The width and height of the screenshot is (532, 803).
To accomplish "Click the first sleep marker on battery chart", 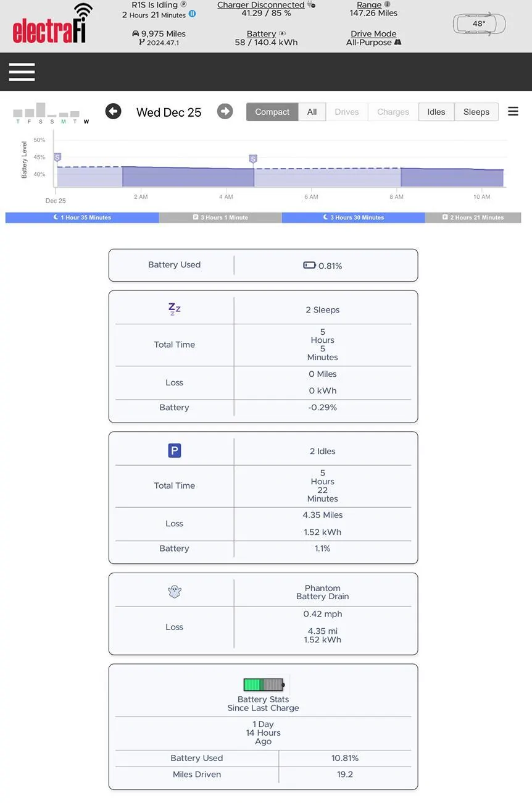I will pos(57,158).
